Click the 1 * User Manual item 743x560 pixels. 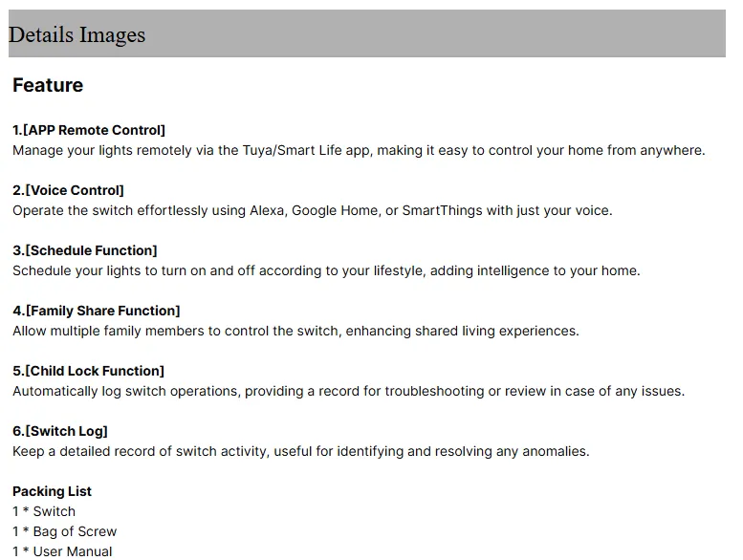[x=63, y=551]
